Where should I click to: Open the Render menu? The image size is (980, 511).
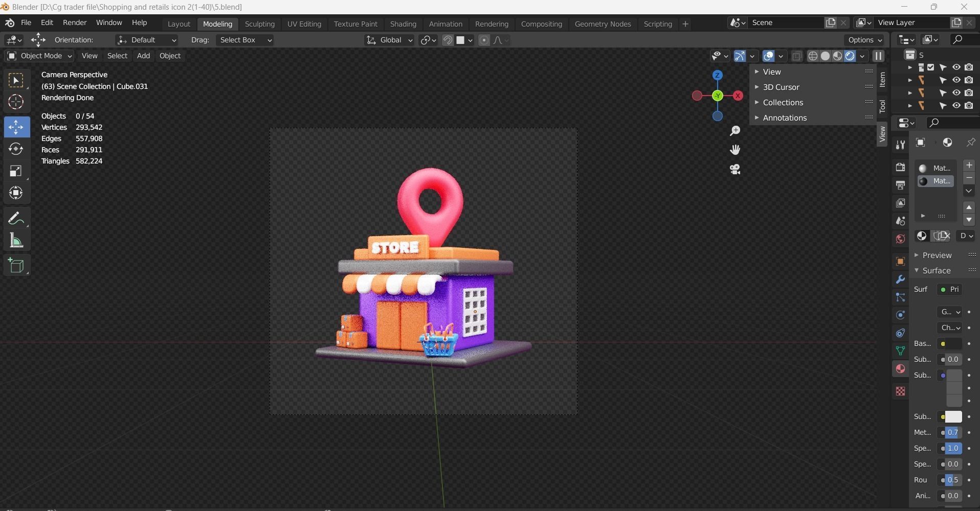point(75,23)
